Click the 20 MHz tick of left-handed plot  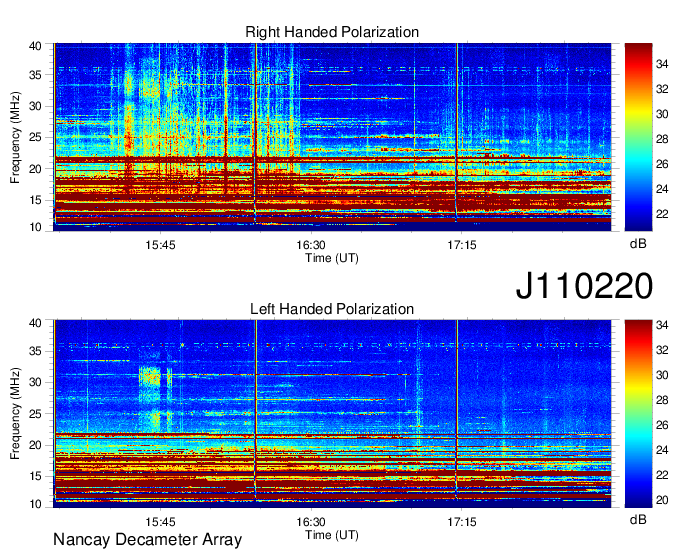click(35, 445)
